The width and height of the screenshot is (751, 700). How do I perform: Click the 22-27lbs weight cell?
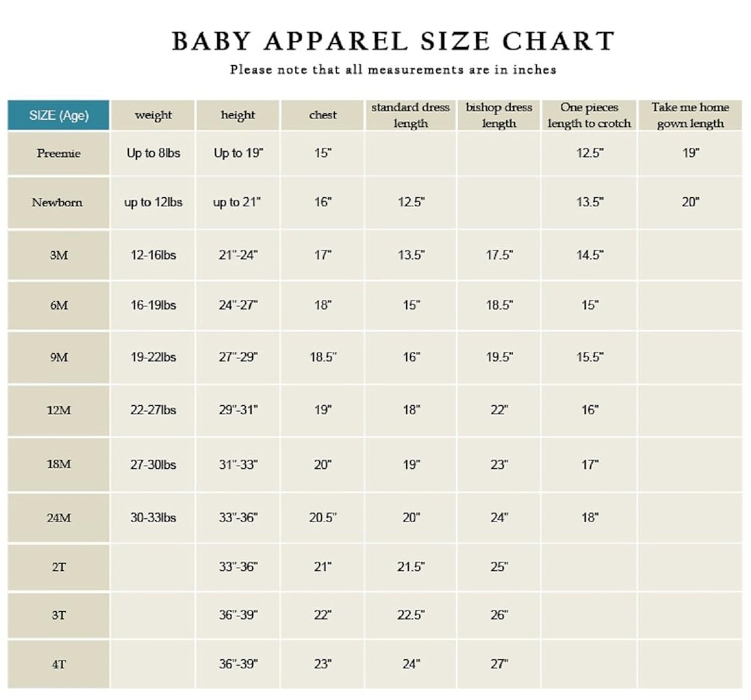point(153,410)
